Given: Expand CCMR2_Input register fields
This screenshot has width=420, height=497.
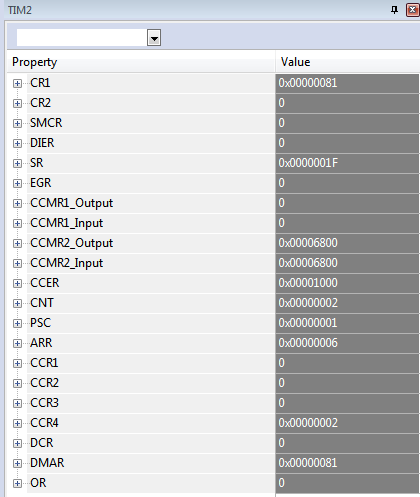Looking at the screenshot, I should [17, 263].
